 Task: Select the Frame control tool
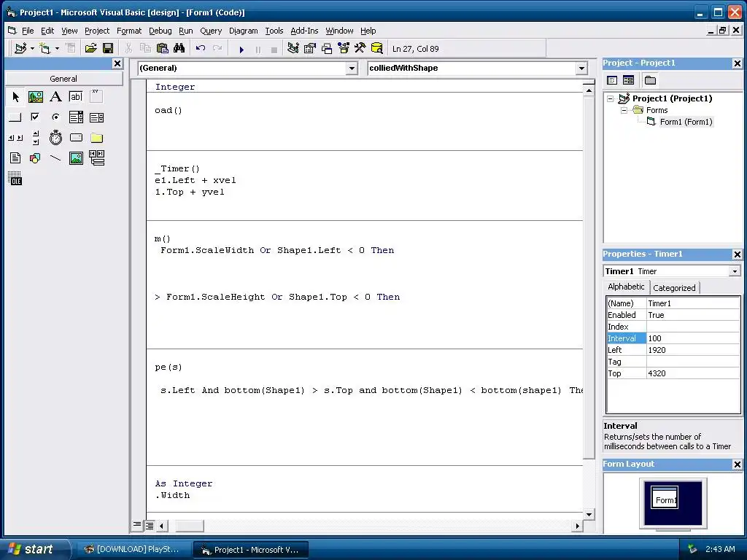pyautogui.click(x=97, y=97)
